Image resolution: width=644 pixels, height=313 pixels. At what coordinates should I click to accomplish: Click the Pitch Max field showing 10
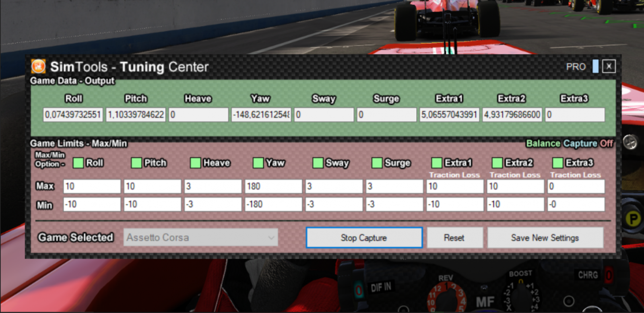(x=153, y=186)
